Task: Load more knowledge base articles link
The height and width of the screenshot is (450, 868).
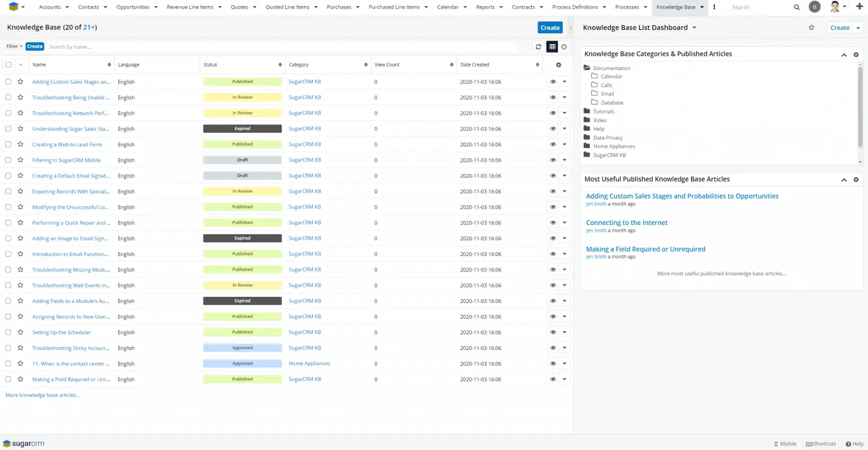Action: click(x=43, y=395)
